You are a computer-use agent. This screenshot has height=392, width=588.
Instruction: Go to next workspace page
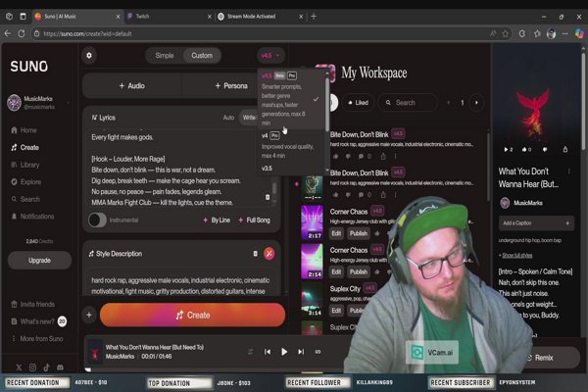tap(476, 102)
